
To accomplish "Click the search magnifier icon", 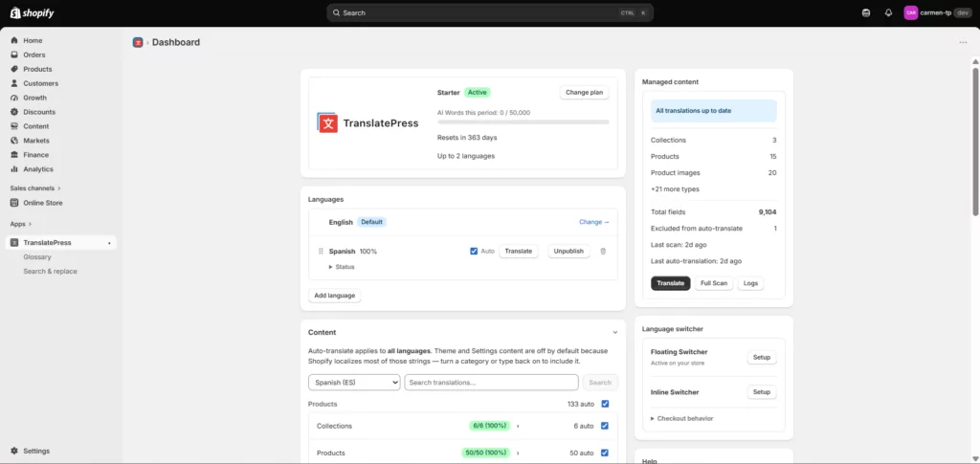I will [336, 12].
